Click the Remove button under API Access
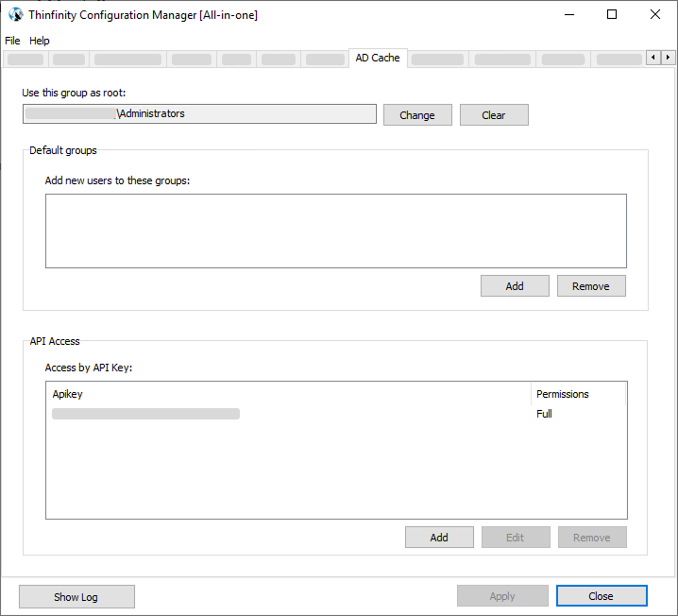 [592, 538]
